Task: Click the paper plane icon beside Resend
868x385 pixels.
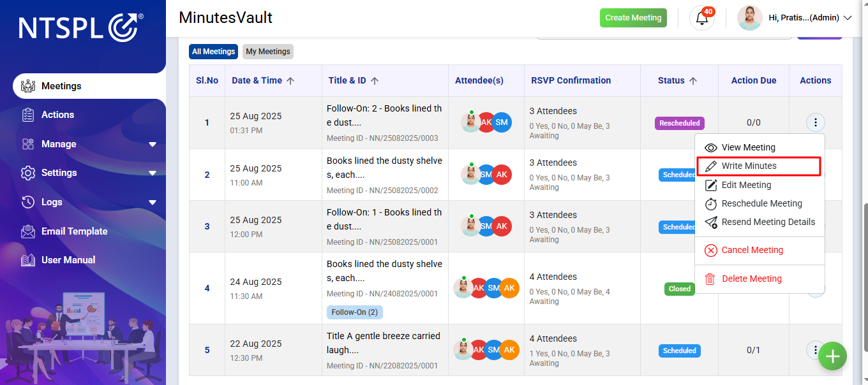Action: click(711, 222)
